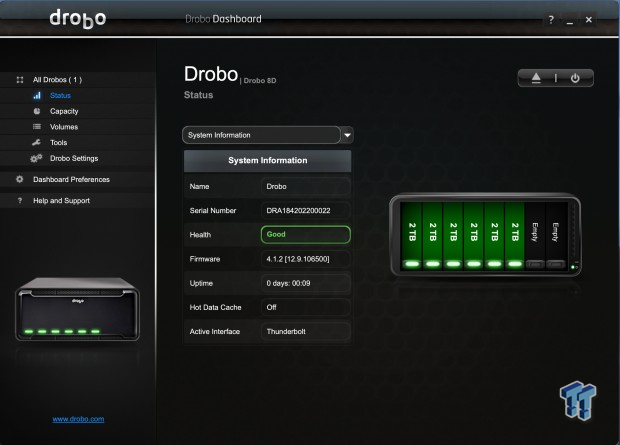
Task: Open the Capacity menu item
Action: click(64, 111)
